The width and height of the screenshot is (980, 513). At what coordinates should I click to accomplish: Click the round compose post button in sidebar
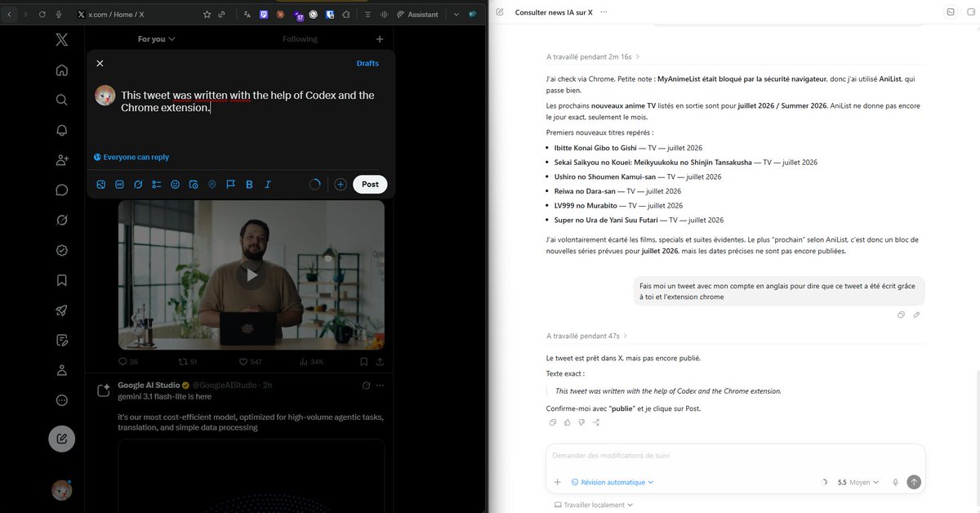[x=62, y=439]
